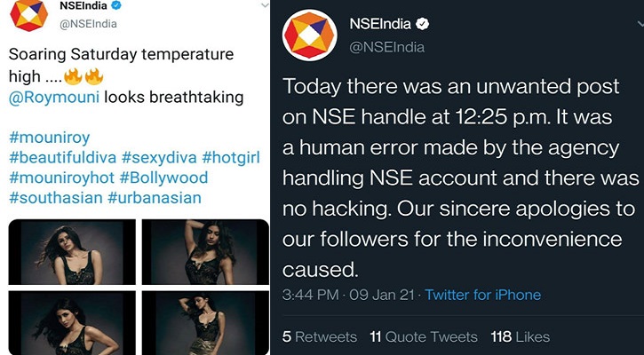This screenshot has width=644, height=355.
Task: Click the NSEIndia logo avatar in the light tweet
Action: click(x=28, y=14)
